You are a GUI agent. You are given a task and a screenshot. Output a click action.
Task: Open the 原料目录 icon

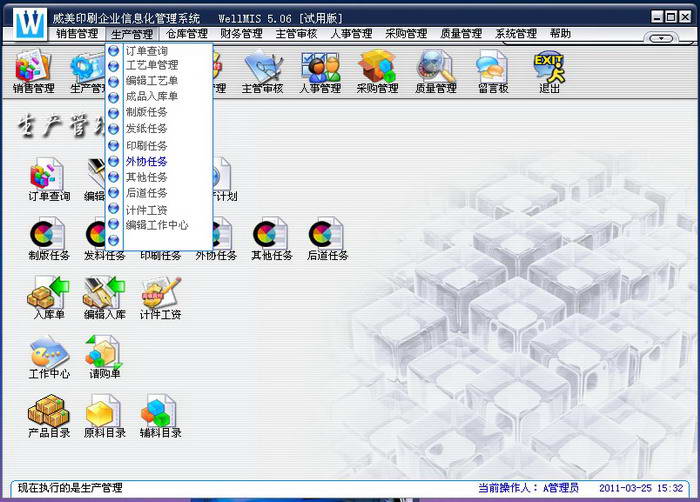(x=104, y=416)
